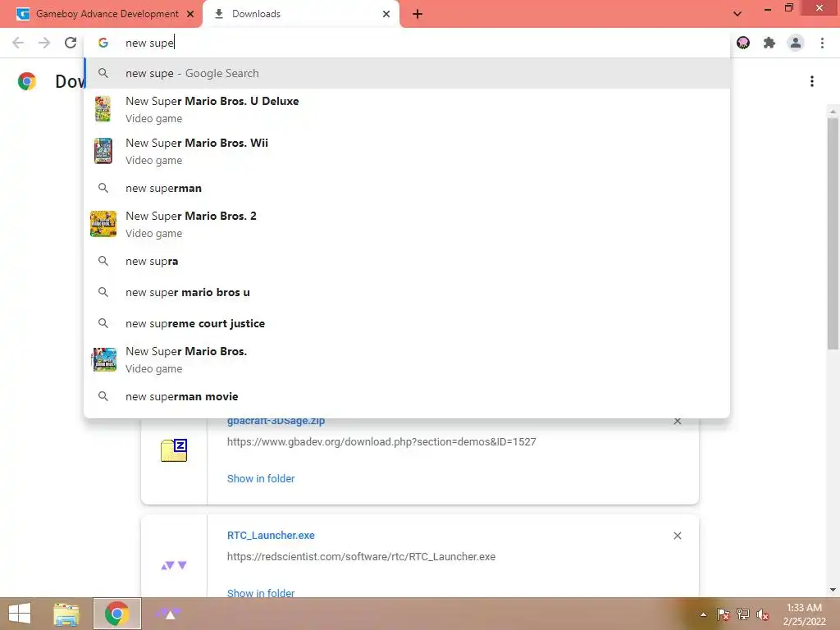Open File Explorer from the taskbar

tap(66, 614)
